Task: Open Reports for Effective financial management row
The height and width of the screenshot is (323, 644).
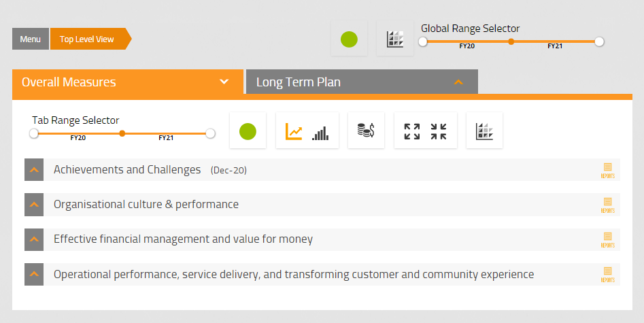Action: coord(607,239)
